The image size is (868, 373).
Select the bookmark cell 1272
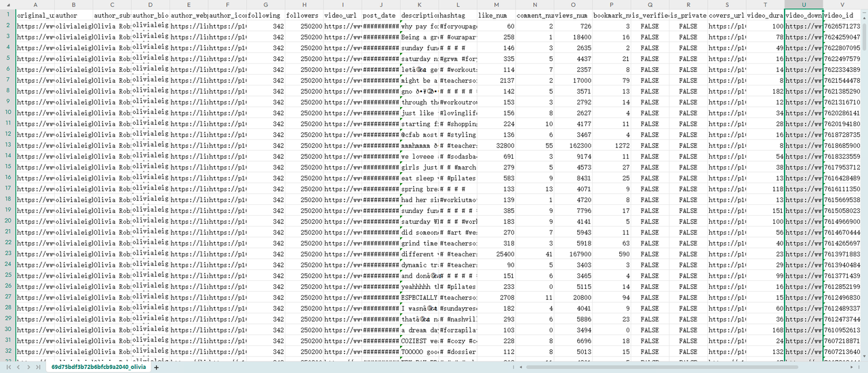point(612,145)
